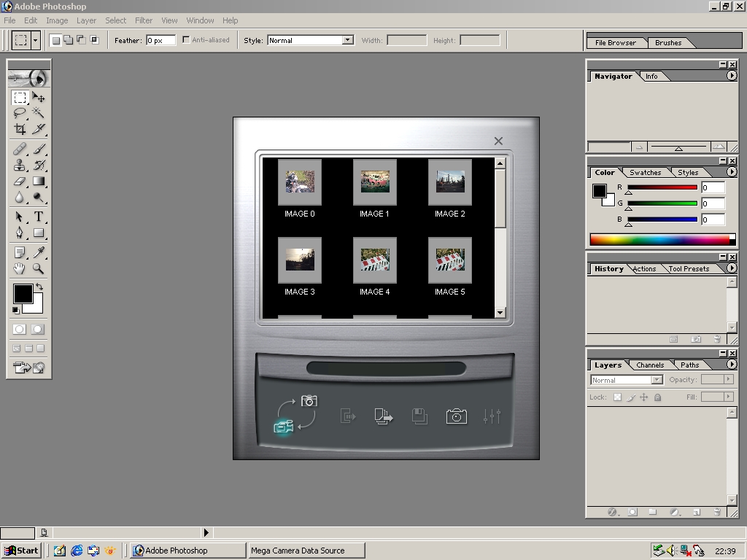The image size is (747, 560).
Task: Open the Brushes tab
Action: (x=668, y=42)
